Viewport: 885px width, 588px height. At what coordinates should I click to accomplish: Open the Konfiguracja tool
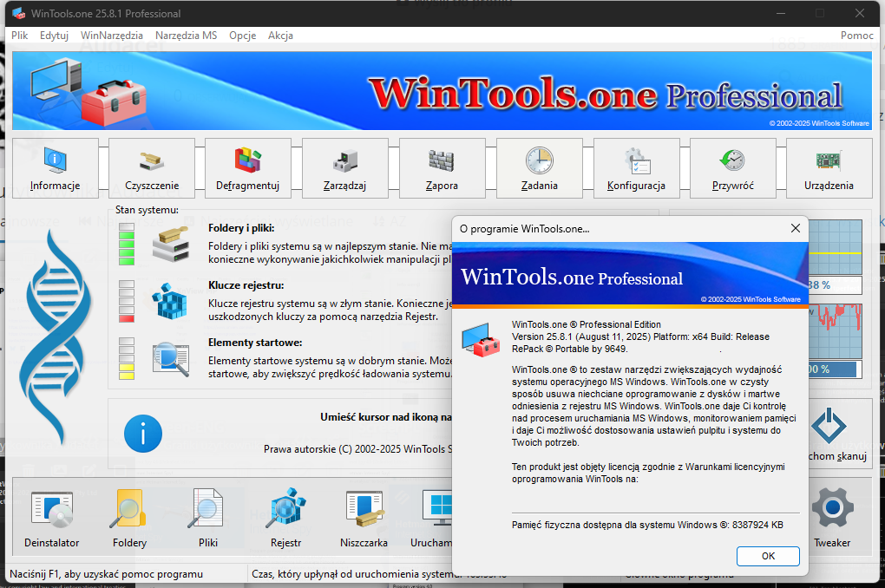pyautogui.click(x=636, y=168)
